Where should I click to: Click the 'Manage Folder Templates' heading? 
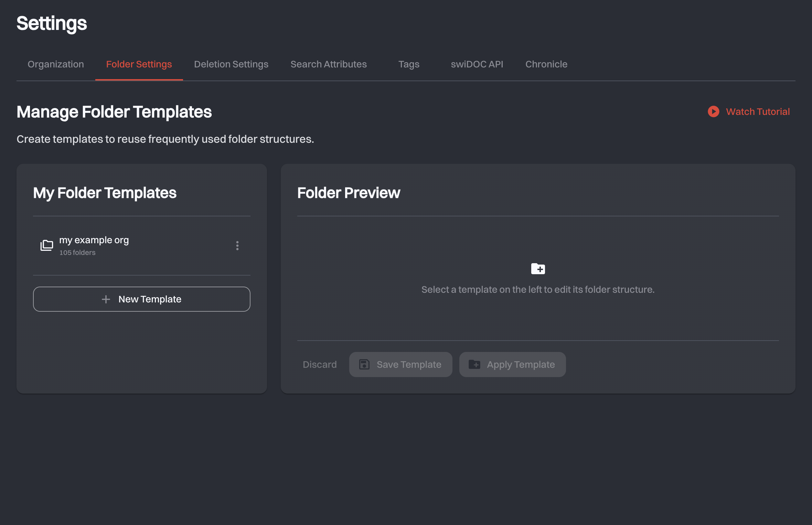[x=114, y=112]
